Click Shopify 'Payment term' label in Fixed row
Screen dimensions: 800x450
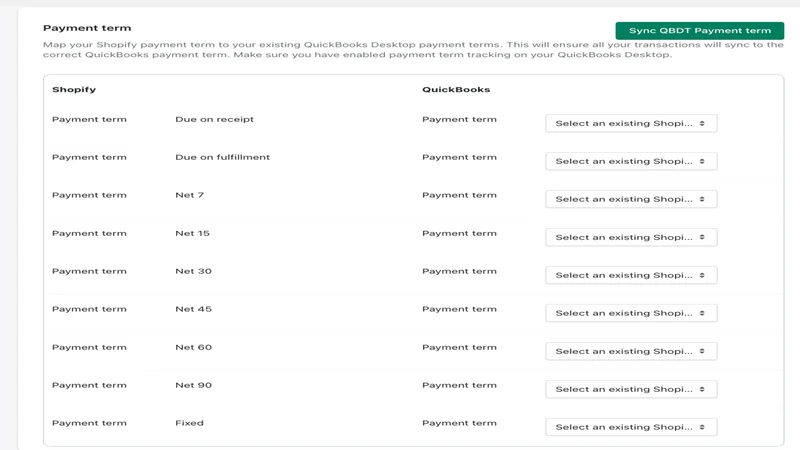(89, 423)
